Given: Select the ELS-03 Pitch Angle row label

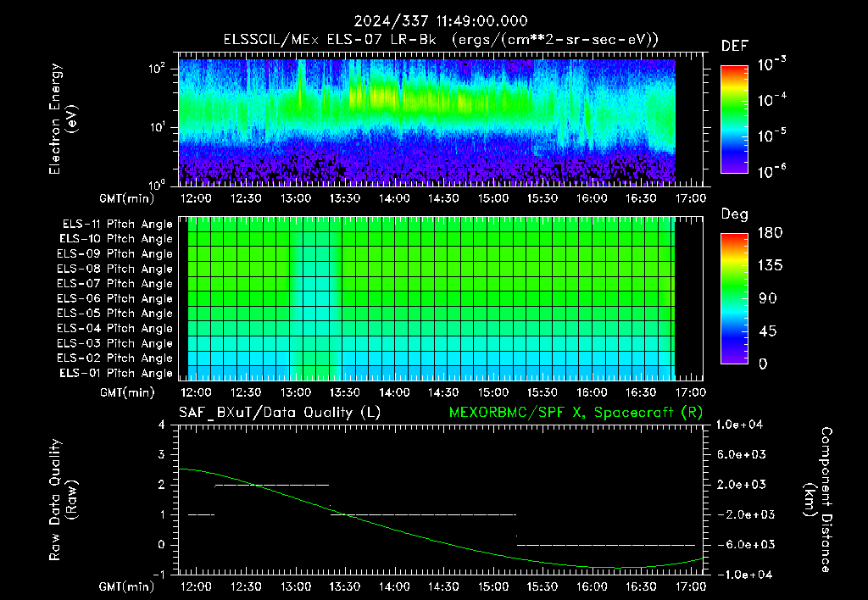Looking at the screenshot, I should click(x=115, y=343).
